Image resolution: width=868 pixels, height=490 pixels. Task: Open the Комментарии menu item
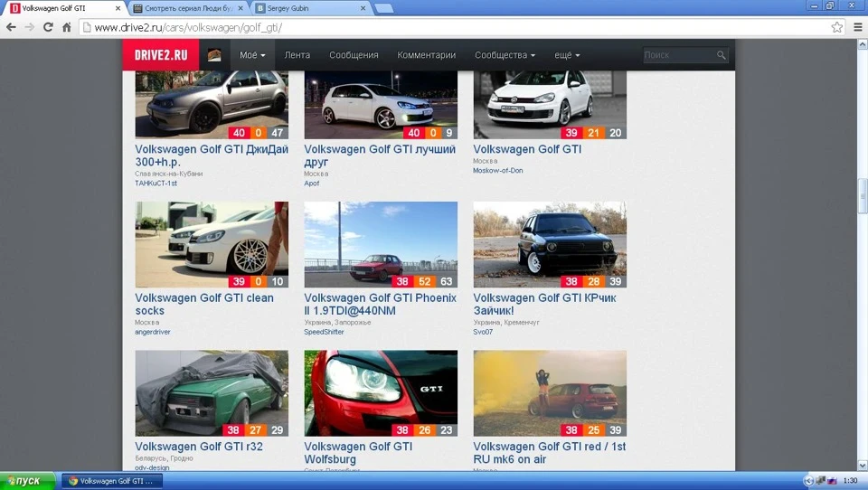click(x=426, y=55)
